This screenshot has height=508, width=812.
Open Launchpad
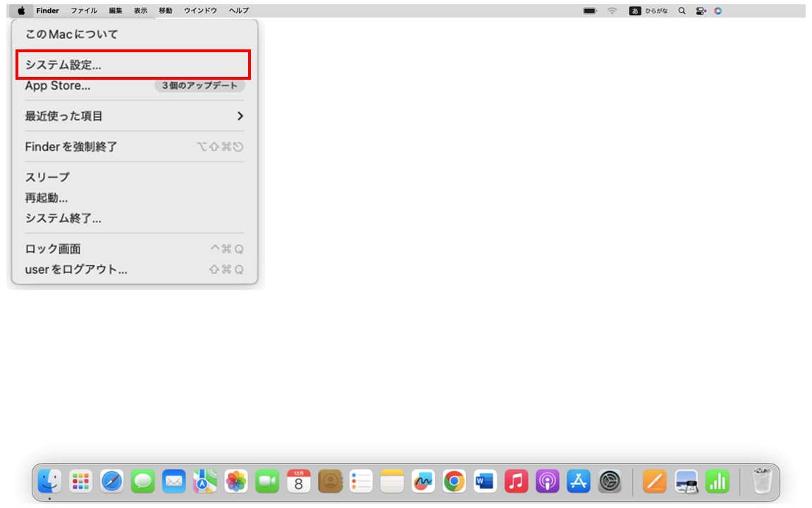pyautogui.click(x=80, y=483)
